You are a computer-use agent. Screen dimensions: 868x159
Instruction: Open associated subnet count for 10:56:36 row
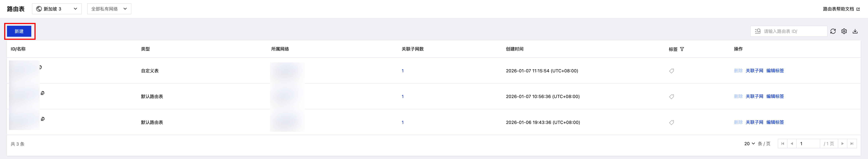[x=403, y=96]
